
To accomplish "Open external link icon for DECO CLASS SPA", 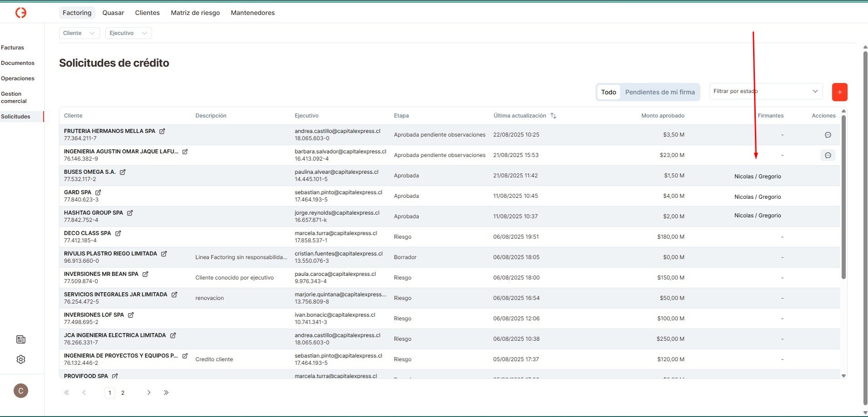I will pos(118,233).
